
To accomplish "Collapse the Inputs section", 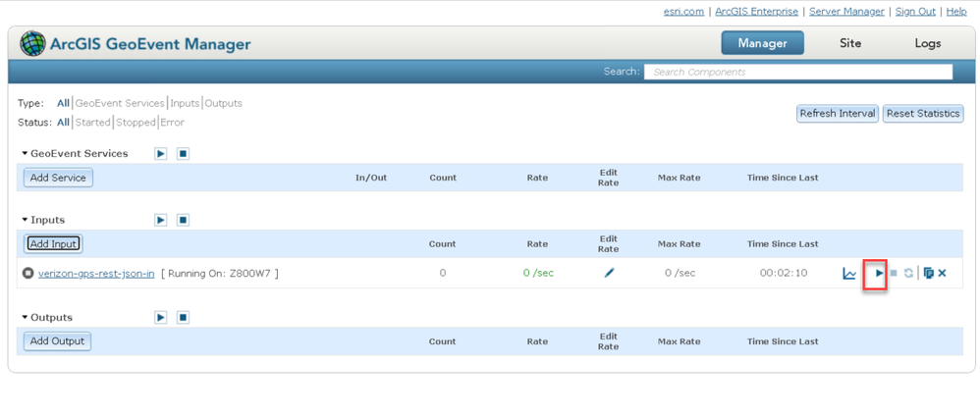I will pos(25,220).
